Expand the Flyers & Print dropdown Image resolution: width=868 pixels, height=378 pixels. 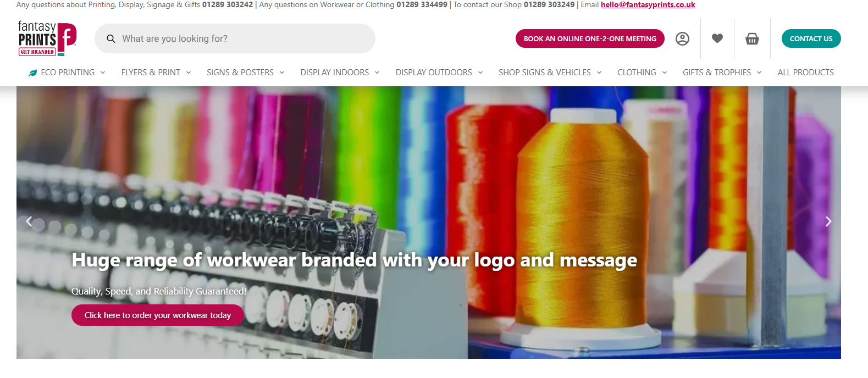click(x=156, y=73)
